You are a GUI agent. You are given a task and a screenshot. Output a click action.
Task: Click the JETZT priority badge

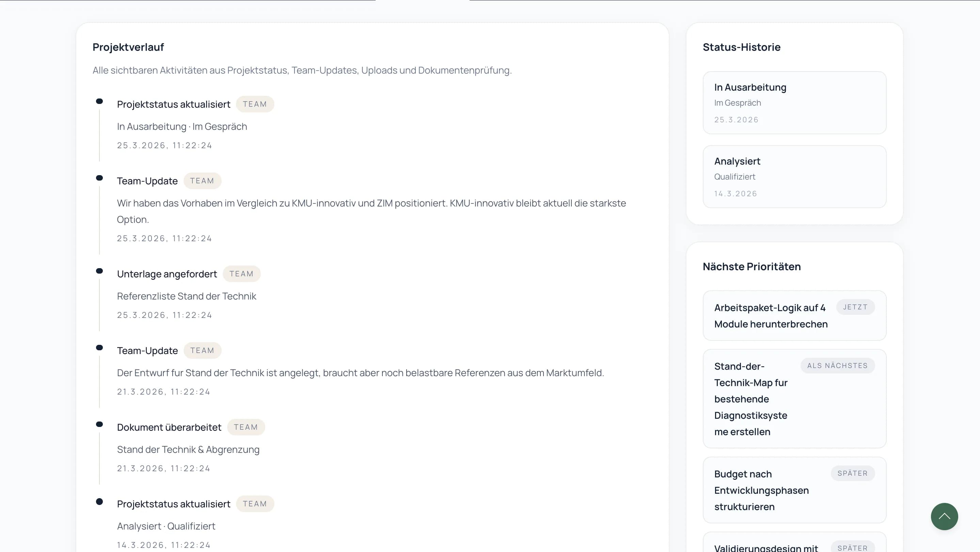tap(855, 307)
